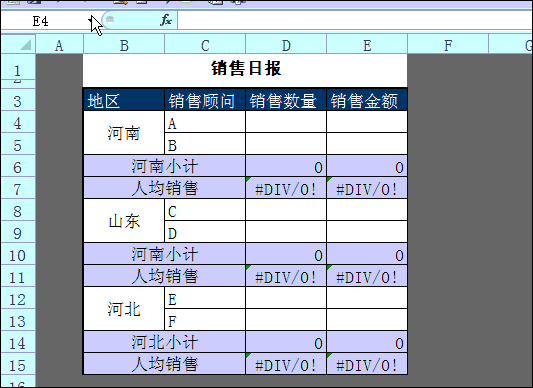Click the header cell 销售数量
The height and width of the screenshot is (388, 533).
(286, 100)
